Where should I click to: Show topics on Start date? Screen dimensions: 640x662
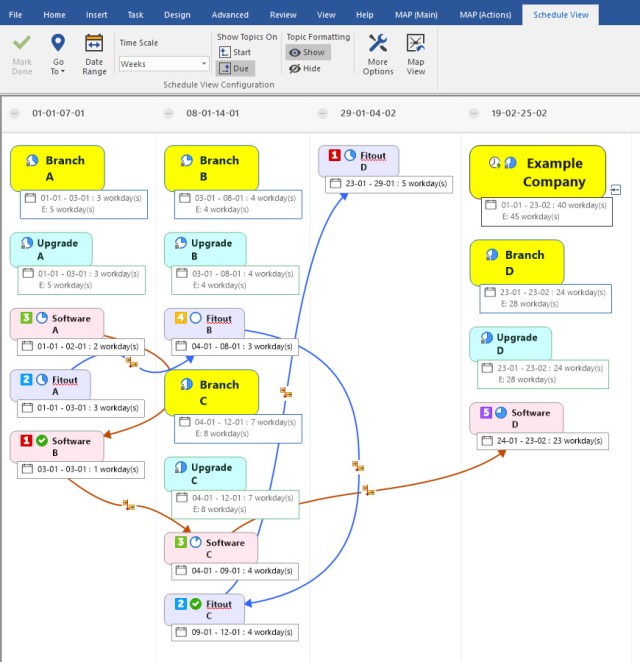(x=235, y=52)
